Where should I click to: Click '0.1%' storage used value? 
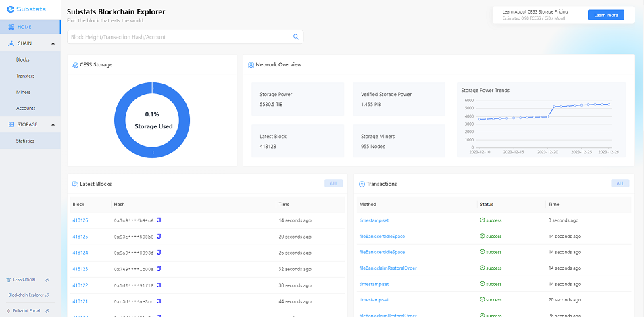coord(152,114)
